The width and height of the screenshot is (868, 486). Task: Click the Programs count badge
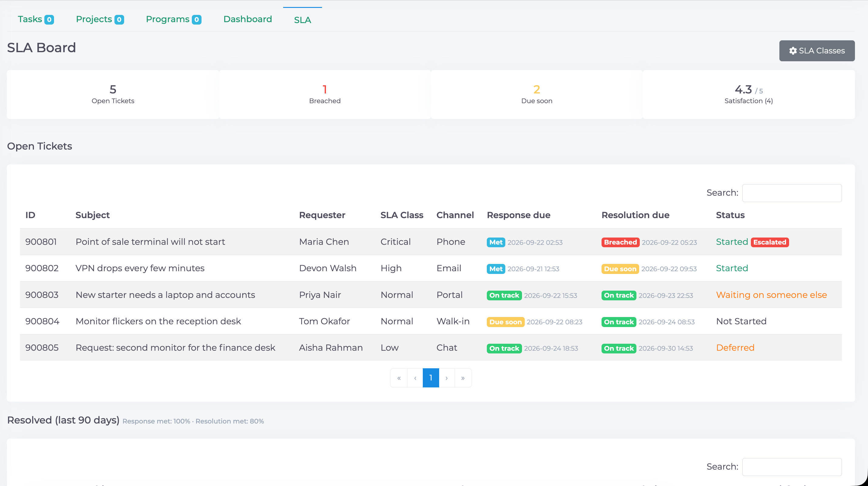click(197, 19)
